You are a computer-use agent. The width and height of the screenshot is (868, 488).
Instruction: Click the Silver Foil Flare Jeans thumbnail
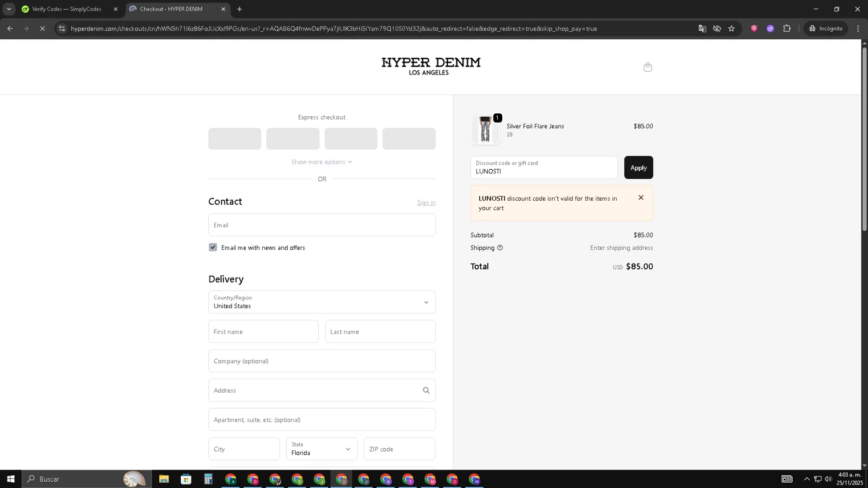485,130
